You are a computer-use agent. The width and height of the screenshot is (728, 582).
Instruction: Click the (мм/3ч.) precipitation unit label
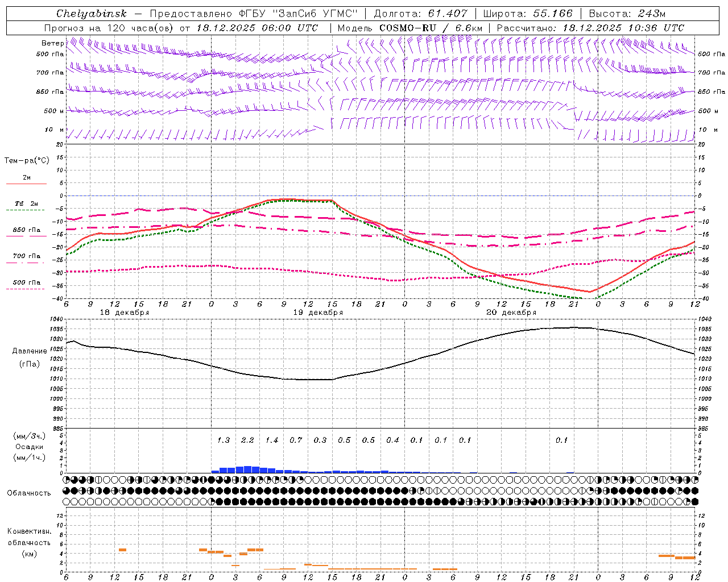tap(30, 436)
